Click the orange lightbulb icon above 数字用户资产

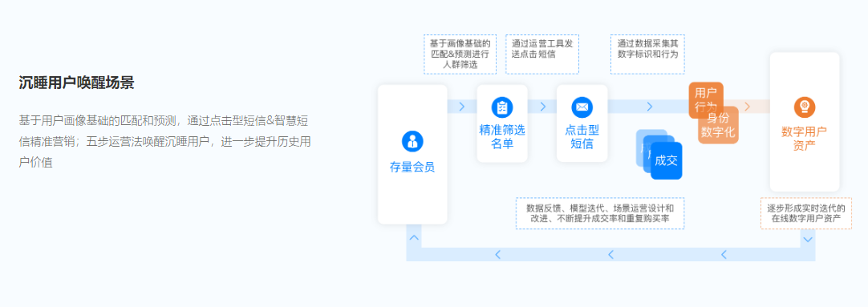(x=805, y=107)
